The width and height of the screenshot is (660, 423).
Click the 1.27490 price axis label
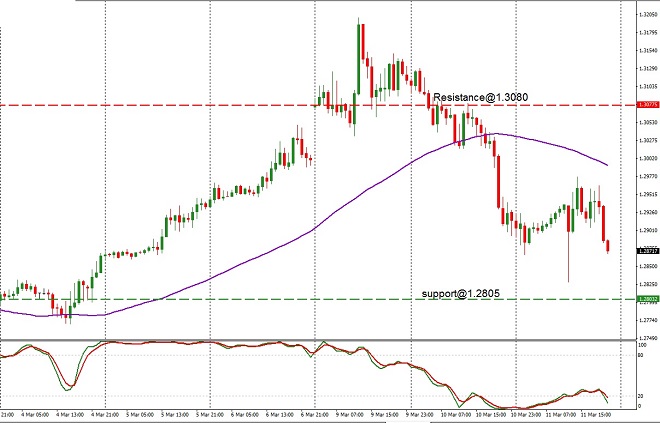point(648,338)
